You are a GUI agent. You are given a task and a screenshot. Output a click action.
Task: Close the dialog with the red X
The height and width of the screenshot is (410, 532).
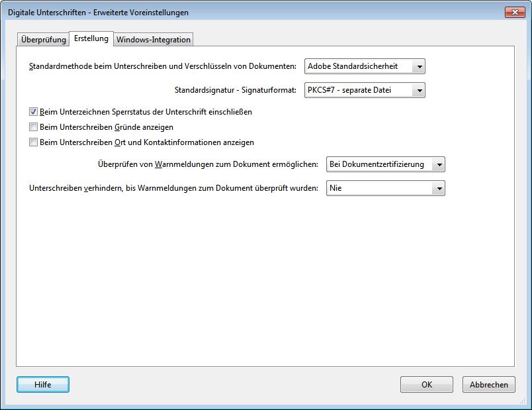click(x=514, y=12)
